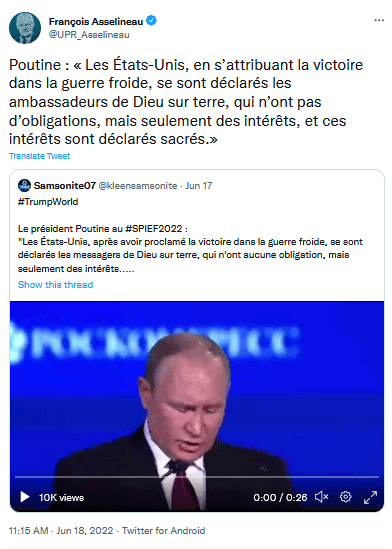Play the embedded Putin video
This screenshot has width=392, height=549.
(25, 497)
